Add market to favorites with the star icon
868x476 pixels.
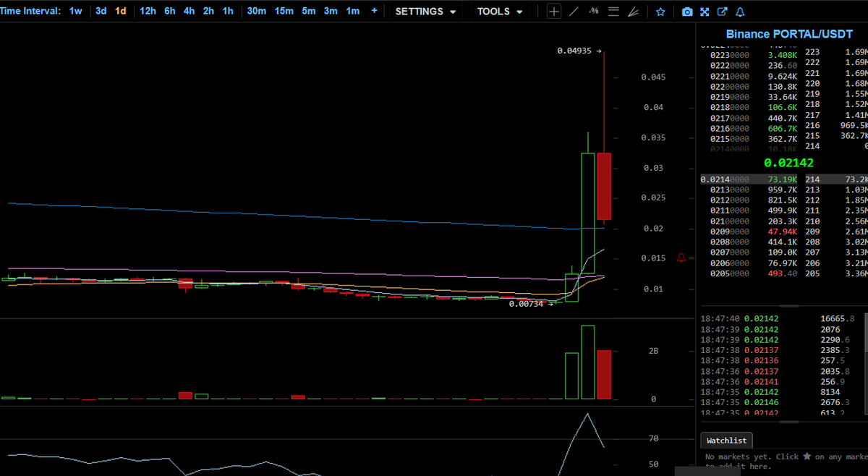660,12
